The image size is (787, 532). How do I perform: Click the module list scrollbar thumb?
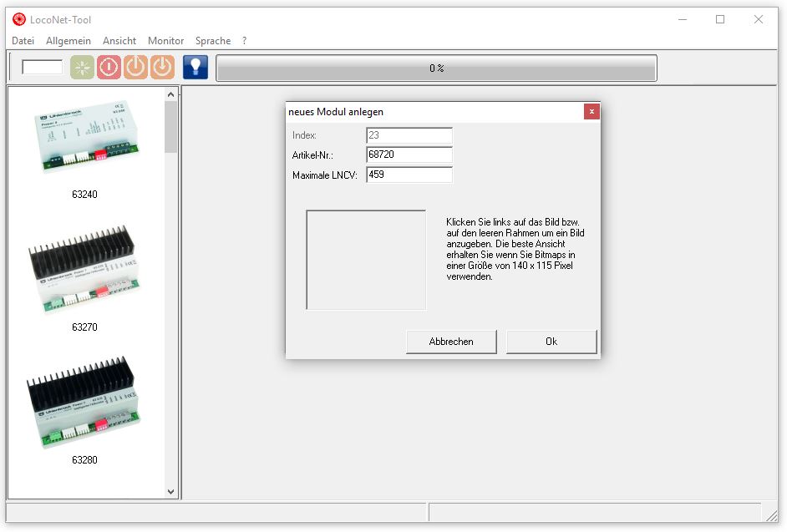pyautogui.click(x=170, y=126)
